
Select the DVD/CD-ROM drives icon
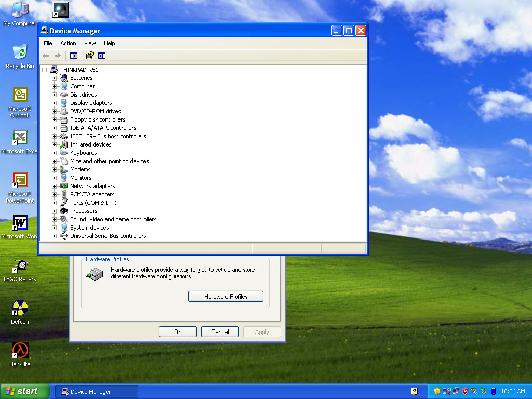click(x=64, y=111)
